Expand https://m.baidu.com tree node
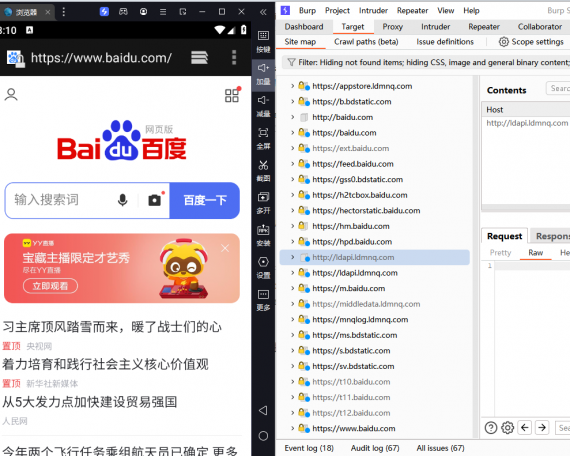The image size is (570, 456). (x=293, y=288)
